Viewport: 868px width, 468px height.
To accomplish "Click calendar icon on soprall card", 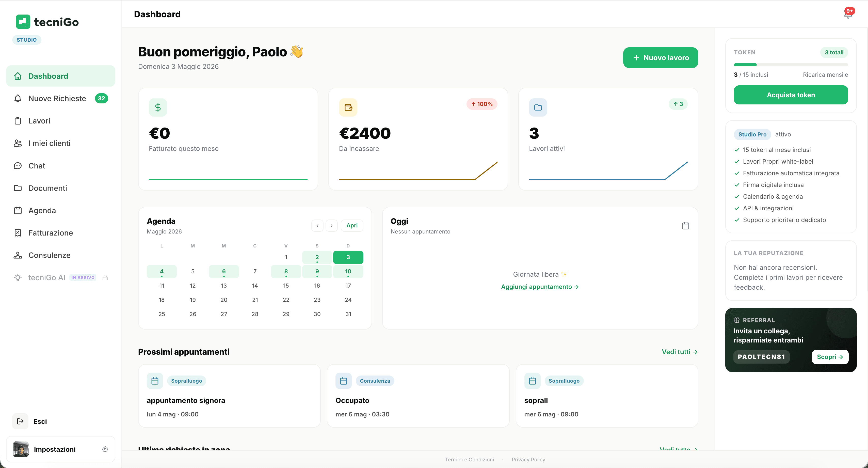I will (x=532, y=381).
